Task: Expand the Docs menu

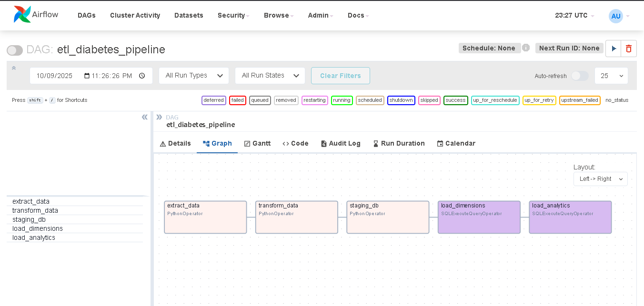Action: (358, 15)
